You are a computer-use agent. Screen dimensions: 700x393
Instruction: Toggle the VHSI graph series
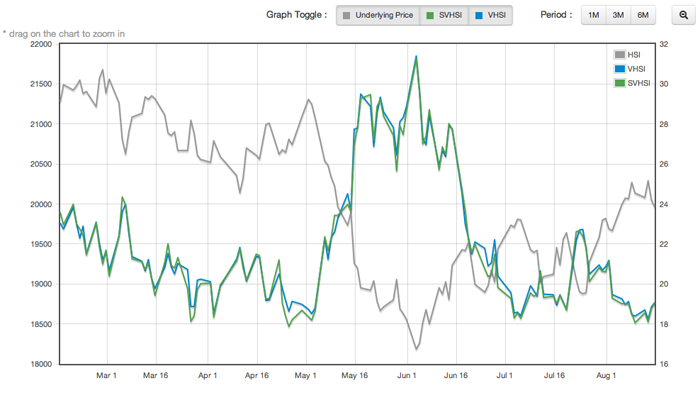[x=491, y=15]
